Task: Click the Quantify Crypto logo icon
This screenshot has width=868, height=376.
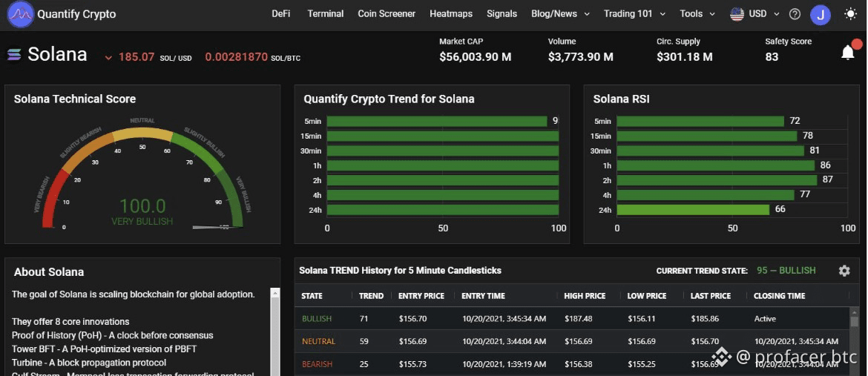Action: coord(21,14)
